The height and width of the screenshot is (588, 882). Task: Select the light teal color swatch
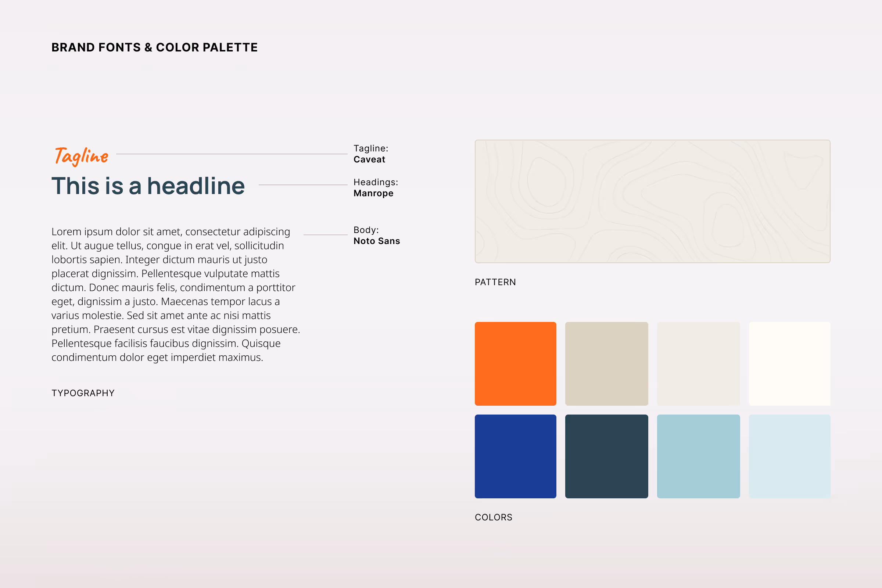(698, 456)
